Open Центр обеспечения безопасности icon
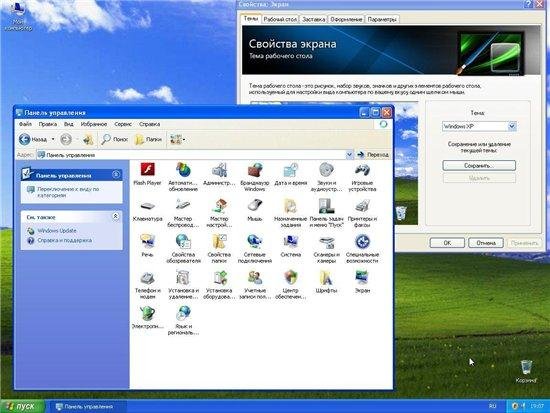The height and width of the screenshot is (413, 550). click(x=290, y=285)
